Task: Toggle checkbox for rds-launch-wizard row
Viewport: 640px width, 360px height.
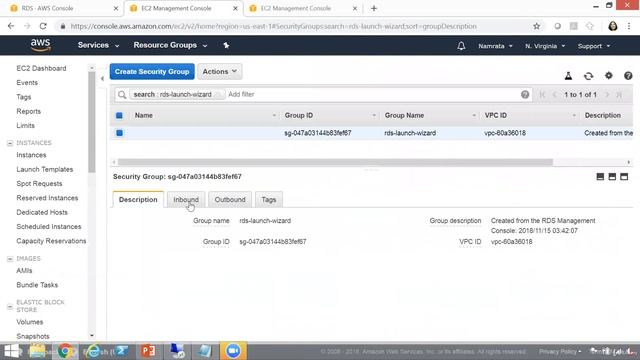Action: [x=119, y=133]
